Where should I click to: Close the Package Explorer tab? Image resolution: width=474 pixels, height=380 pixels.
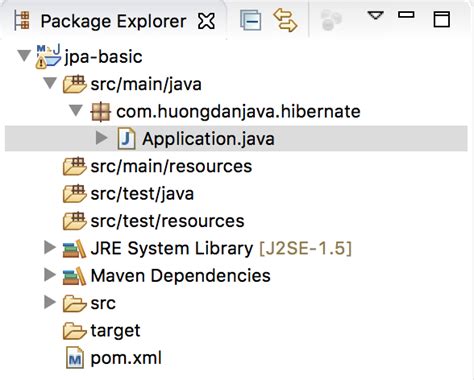(x=206, y=22)
